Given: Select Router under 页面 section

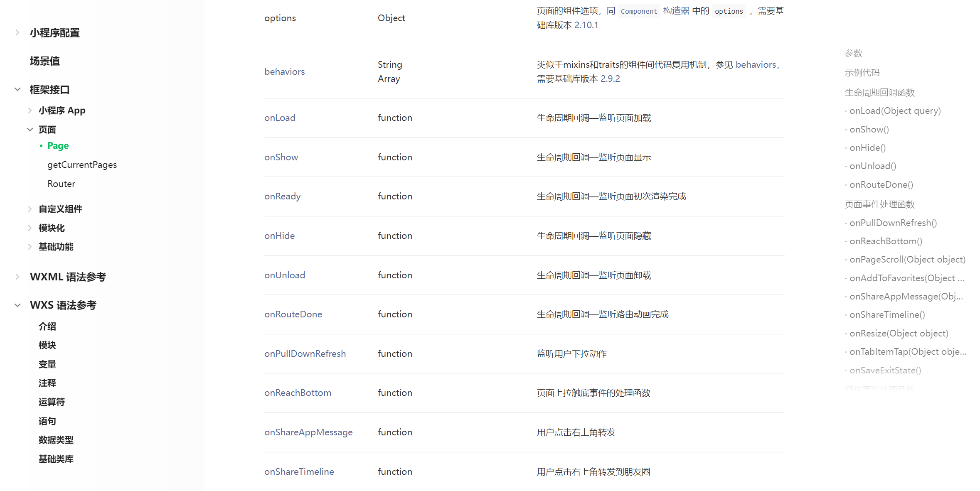Looking at the screenshot, I should click(x=61, y=184).
